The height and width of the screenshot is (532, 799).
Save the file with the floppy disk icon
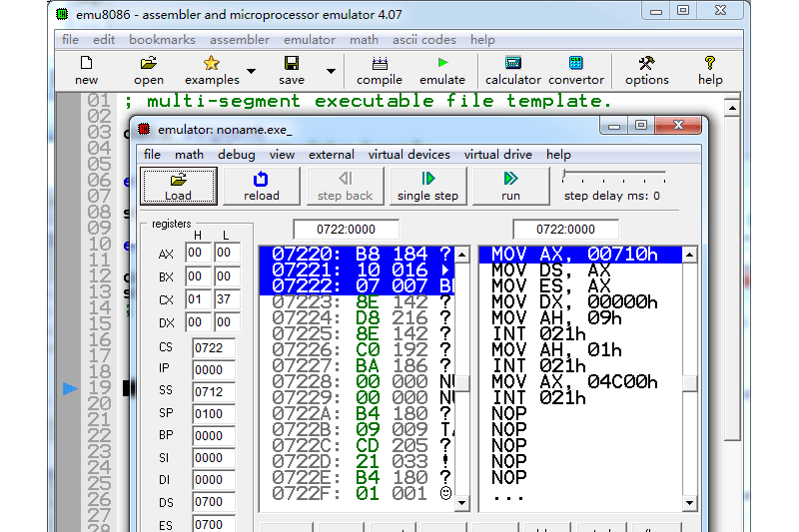[x=292, y=70]
